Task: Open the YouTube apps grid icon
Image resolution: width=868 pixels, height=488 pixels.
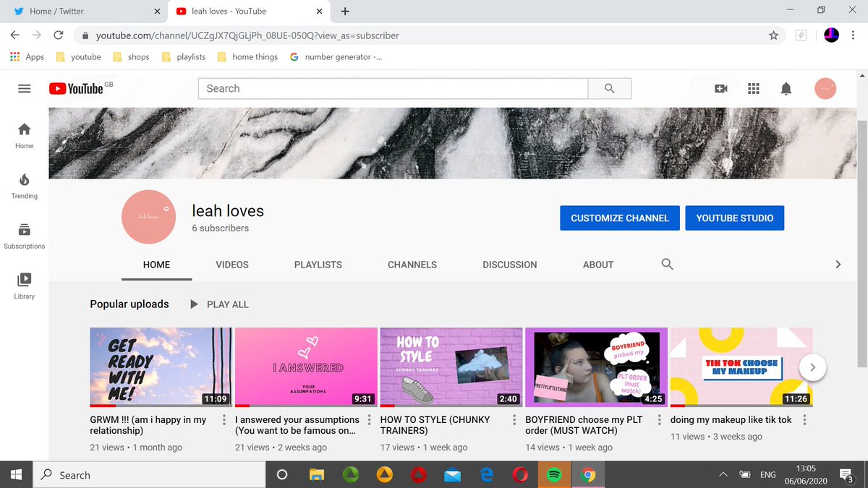Action: [753, 88]
